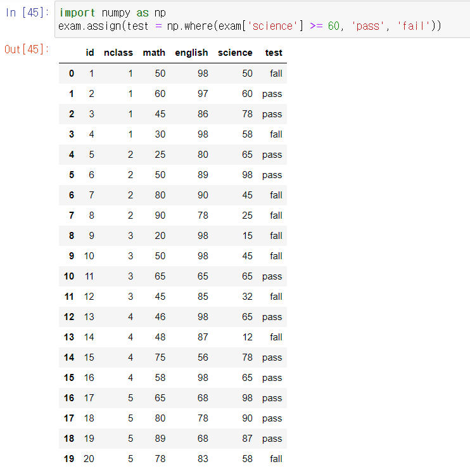Select the In [45]: input prompt
Image resolution: width=470 pixels, height=476 pixels.
click(x=27, y=13)
